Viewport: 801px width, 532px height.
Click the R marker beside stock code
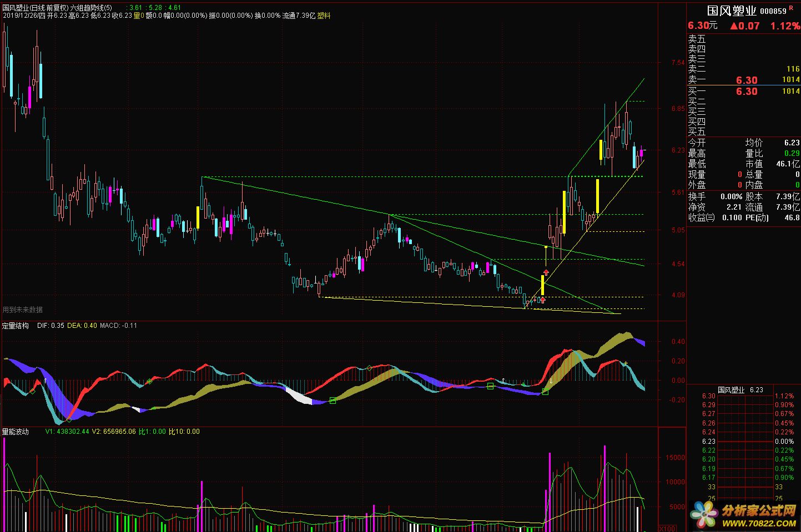coord(791,9)
